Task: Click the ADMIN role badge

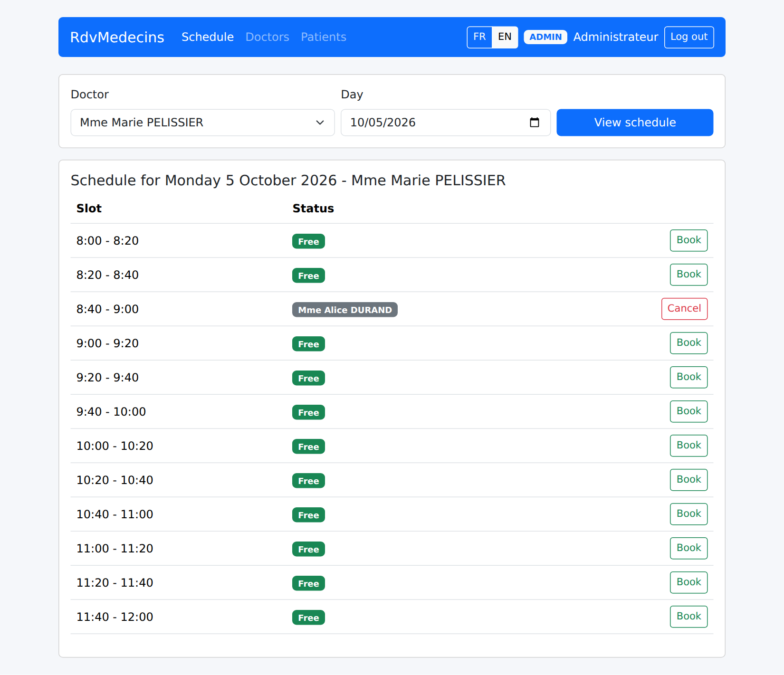Action: [545, 37]
